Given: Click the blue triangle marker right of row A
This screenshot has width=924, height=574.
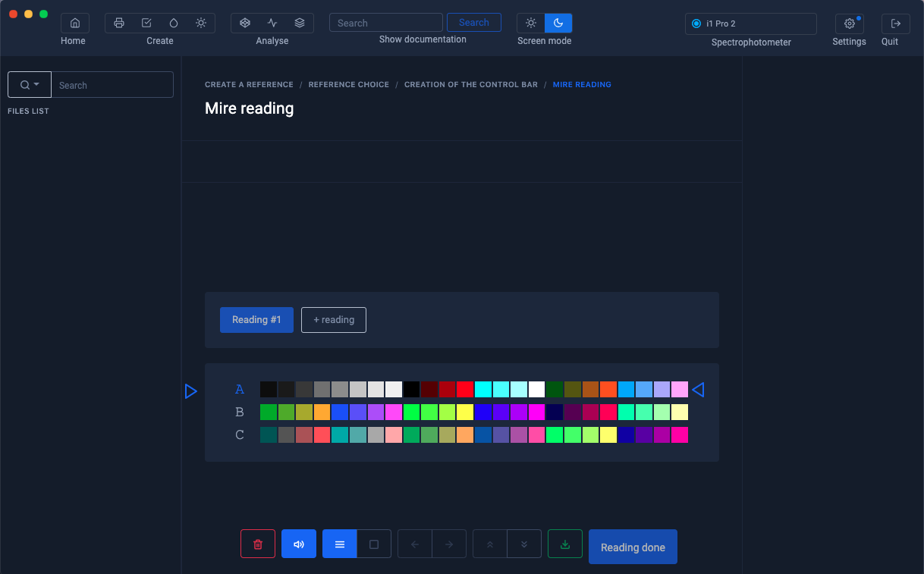Looking at the screenshot, I should [x=698, y=390].
